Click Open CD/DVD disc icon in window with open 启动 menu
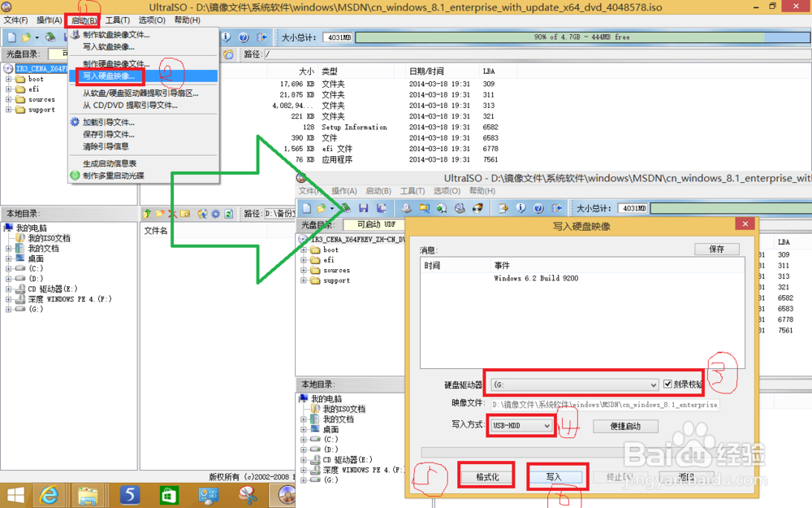Screen dimensions: 812x508 (50, 37)
